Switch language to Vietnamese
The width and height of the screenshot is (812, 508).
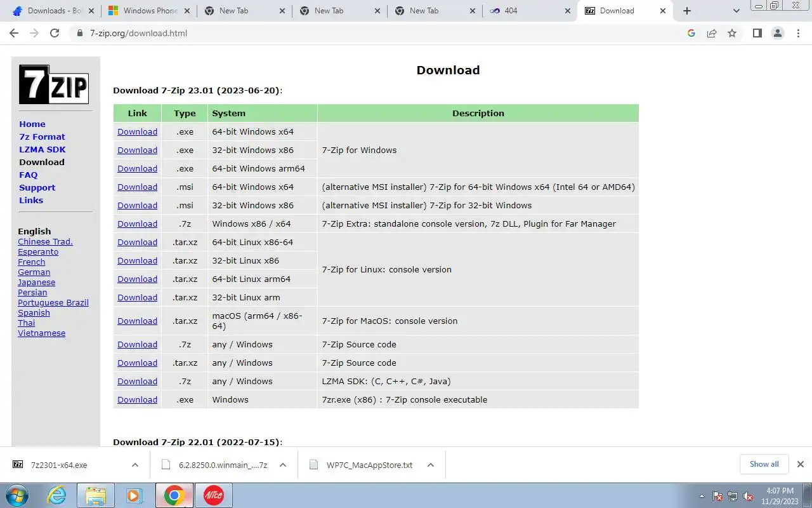coord(41,333)
